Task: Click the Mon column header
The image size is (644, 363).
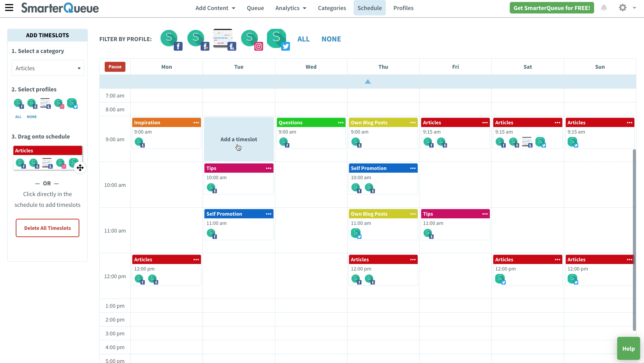Action: coord(166,67)
